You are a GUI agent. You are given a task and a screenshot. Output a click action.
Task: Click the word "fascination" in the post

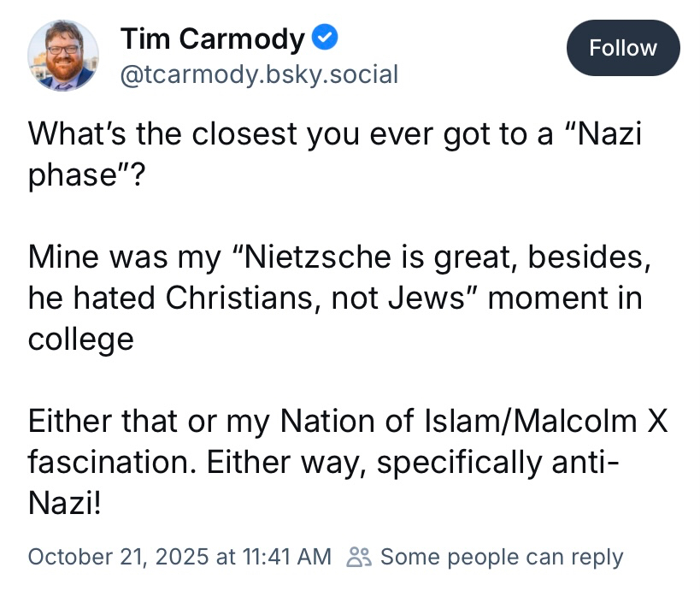(x=110, y=463)
